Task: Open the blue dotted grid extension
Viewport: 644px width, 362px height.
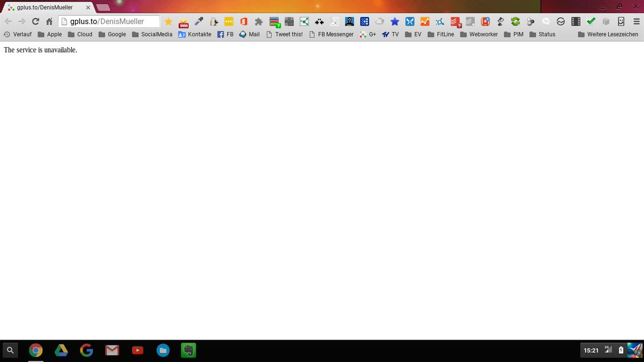Action: 364,21
